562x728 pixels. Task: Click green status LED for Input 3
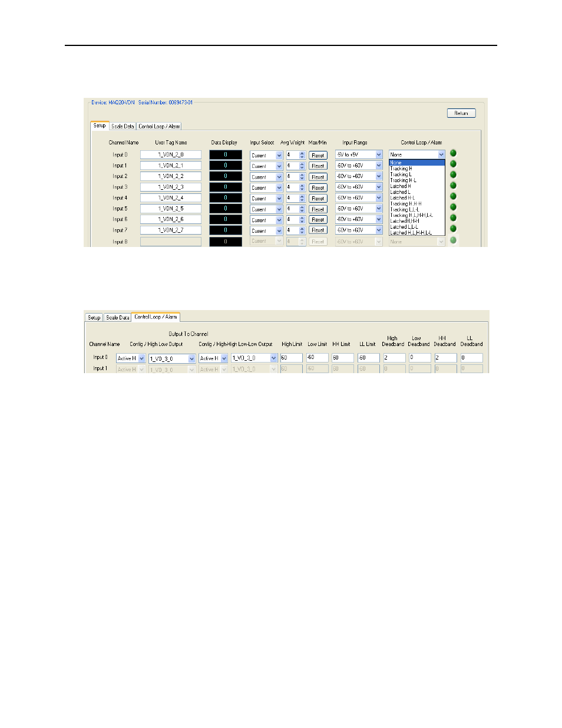tap(453, 185)
